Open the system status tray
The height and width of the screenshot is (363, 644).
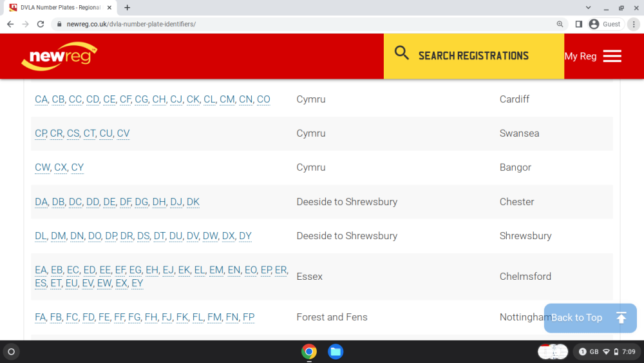pos(606,352)
